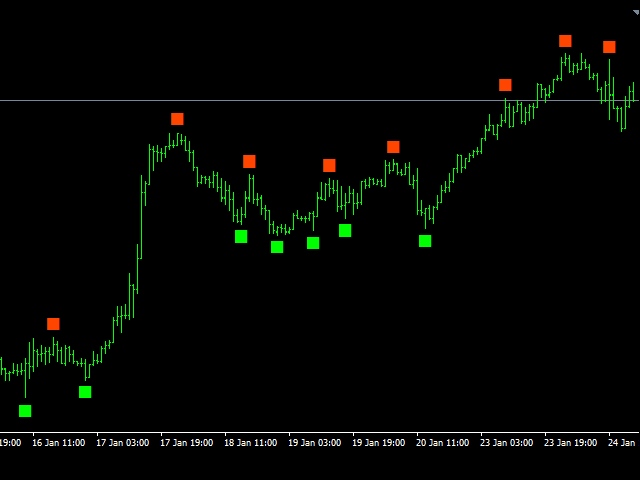The image size is (640, 480).
Task: Select the second green square from the left
Action: pyautogui.click(x=85, y=392)
